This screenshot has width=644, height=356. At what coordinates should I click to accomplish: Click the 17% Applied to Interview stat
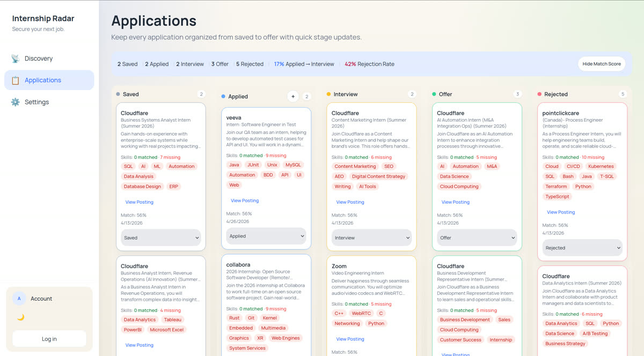pos(304,64)
